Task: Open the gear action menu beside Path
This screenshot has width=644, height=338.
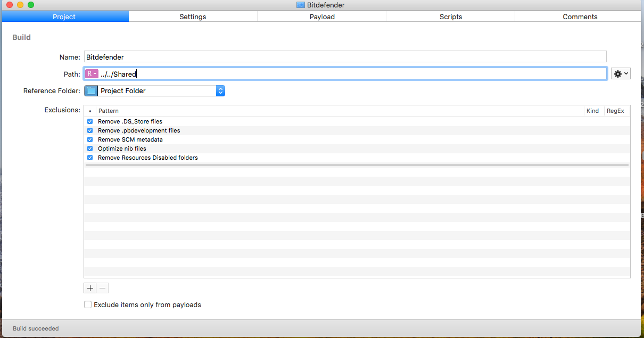Action: coord(621,73)
